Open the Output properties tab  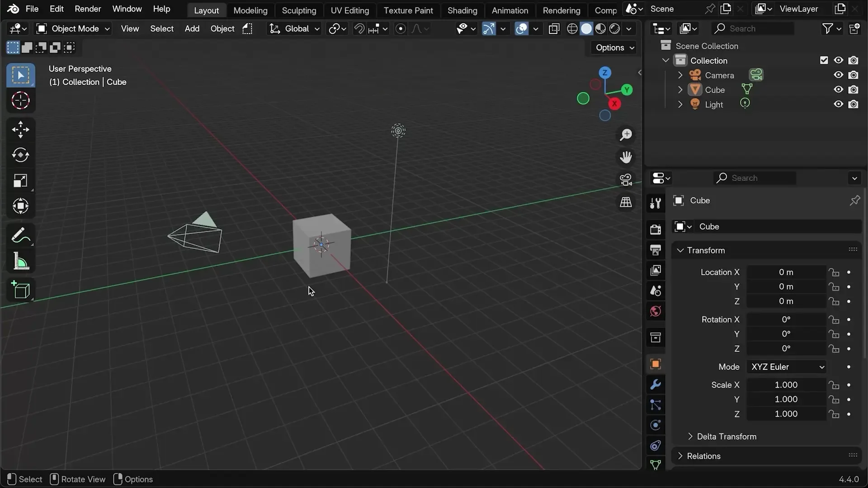656,250
